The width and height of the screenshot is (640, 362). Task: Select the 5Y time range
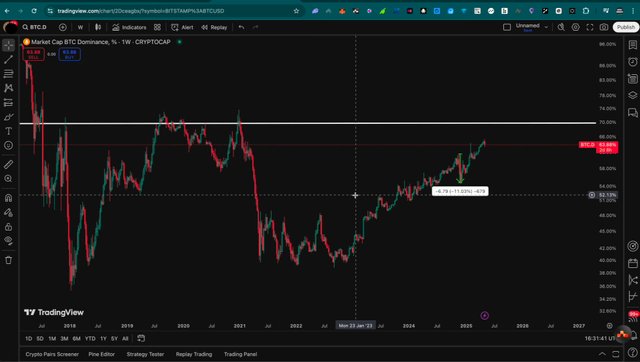click(114, 338)
